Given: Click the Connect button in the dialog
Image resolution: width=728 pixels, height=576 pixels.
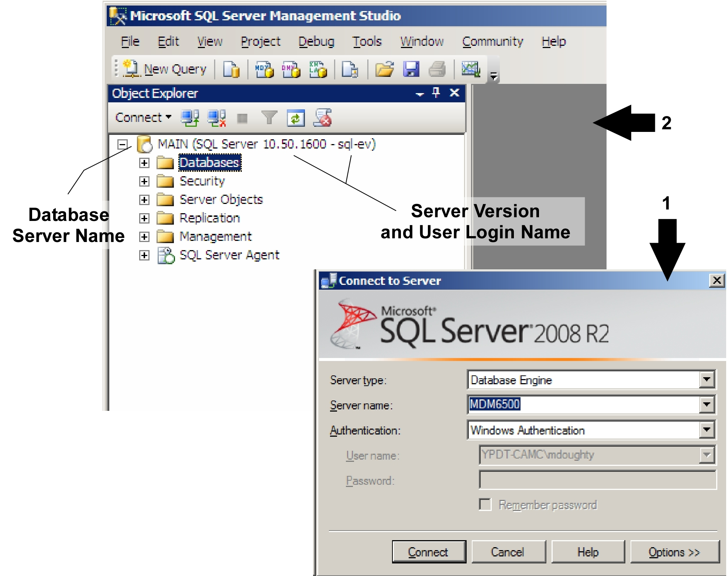Looking at the screenshot, I should point(429,552).
